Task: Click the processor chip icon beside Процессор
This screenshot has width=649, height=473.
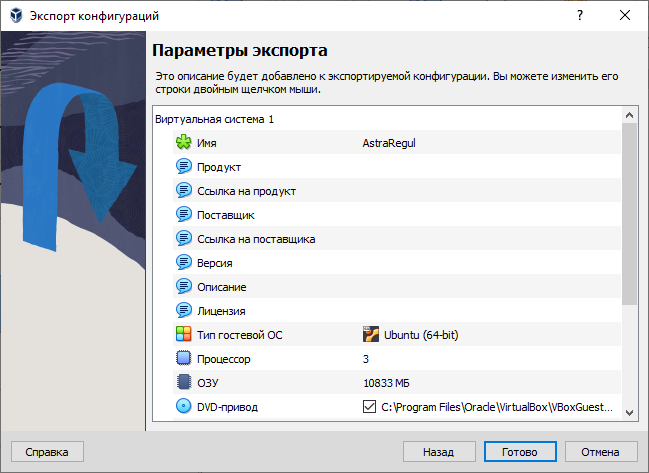Action: click(x=184, y=359)
